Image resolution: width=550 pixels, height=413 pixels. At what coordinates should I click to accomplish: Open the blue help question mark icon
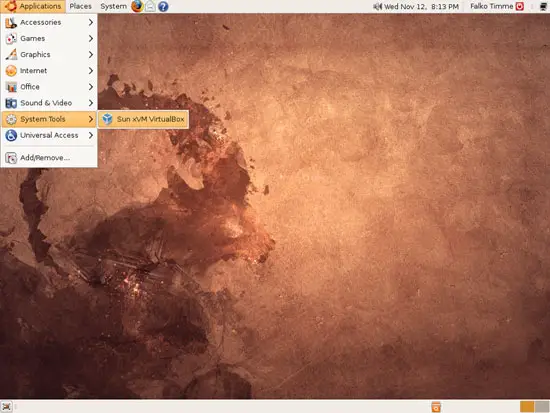click(163, 6)
